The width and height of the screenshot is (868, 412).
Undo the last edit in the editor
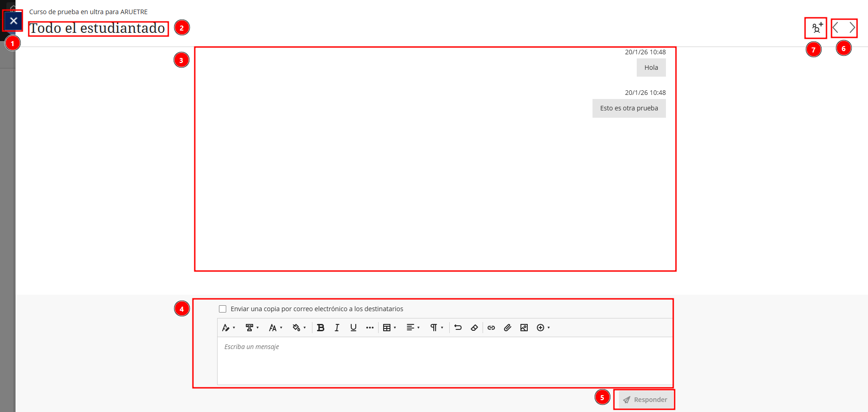tap(458, 328)
